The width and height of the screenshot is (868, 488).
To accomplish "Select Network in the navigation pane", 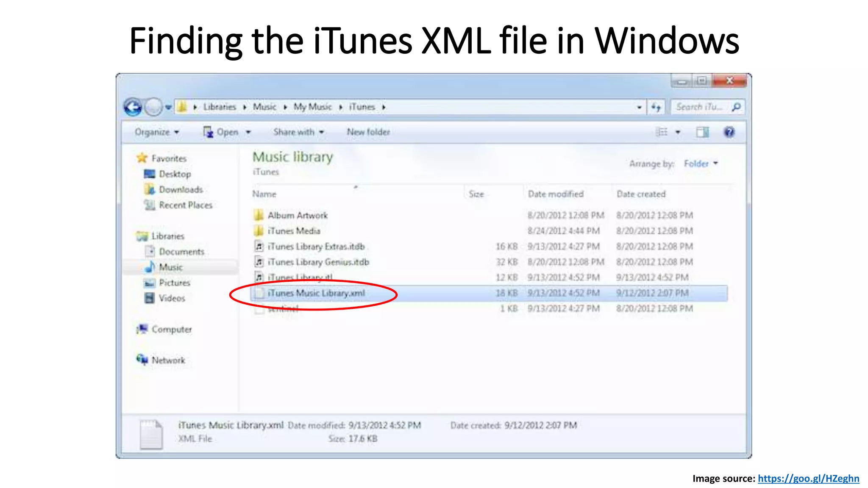I will tap(168, 360).
